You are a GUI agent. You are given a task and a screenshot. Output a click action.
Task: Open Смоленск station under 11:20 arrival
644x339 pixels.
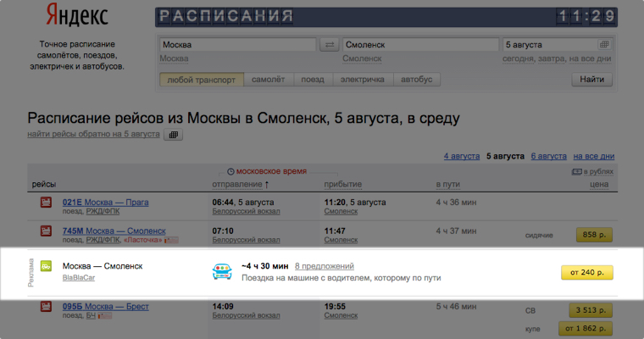pyautogui.click(x=341, y=211)
